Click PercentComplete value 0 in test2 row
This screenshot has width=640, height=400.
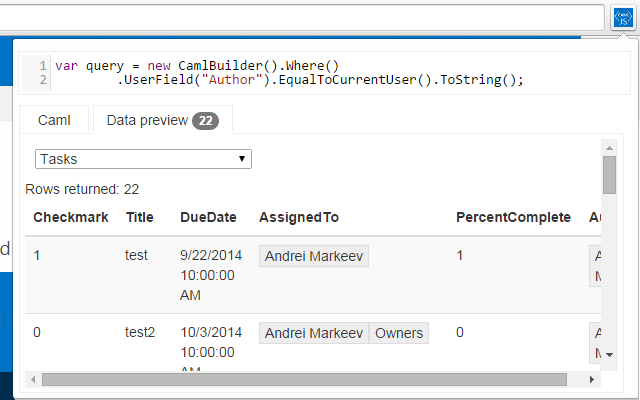tap(460, 332)
